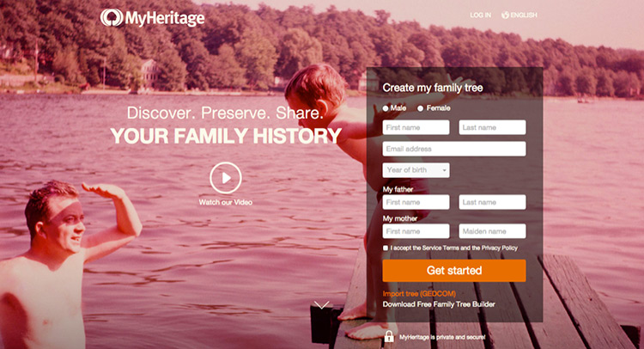
Task: Open the LOG IN menu item
Action: point(481,15)
